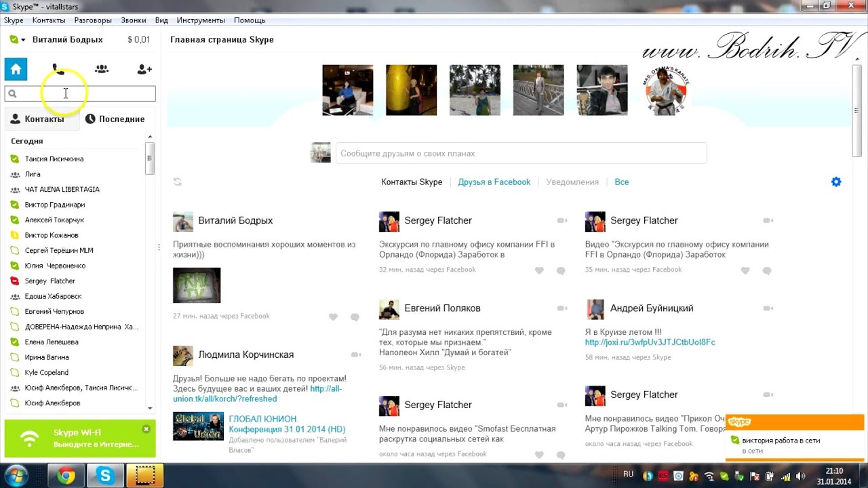This screenshot has height=488, width=868.
Task: Select the Контакты Skype feed filter
Action: [x=412, y=182]
